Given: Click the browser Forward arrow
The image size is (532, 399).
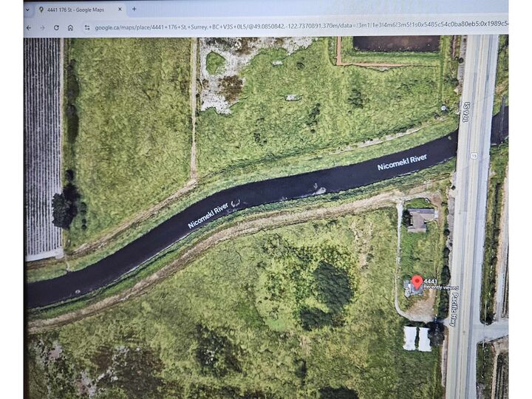Looking at the screenshot, I should 42,27.
